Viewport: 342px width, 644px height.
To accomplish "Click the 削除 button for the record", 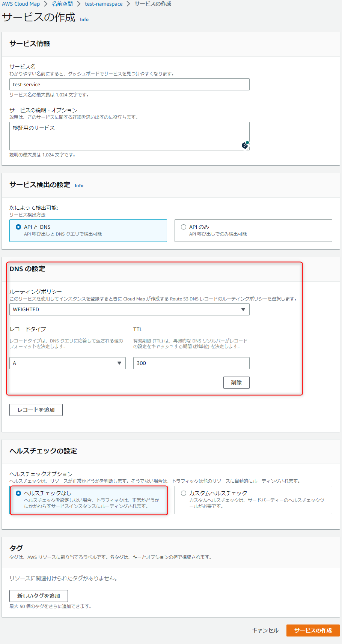I will click(237, 383).
